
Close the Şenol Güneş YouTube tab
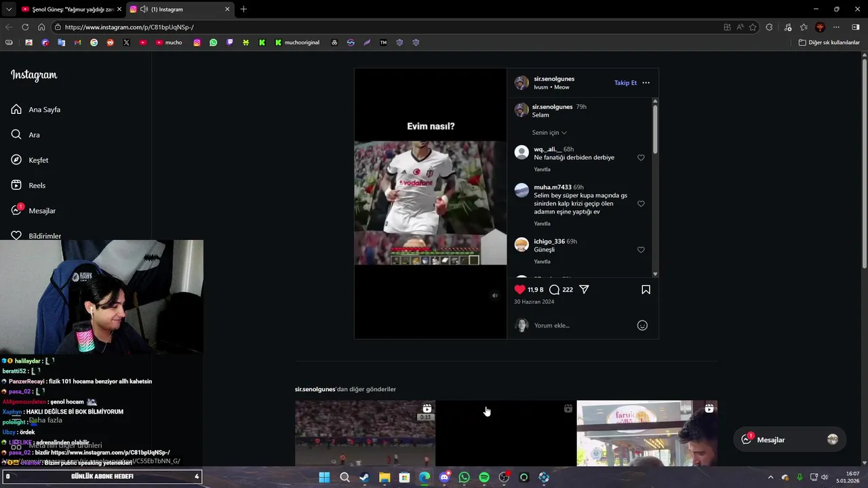pos(119,9)
